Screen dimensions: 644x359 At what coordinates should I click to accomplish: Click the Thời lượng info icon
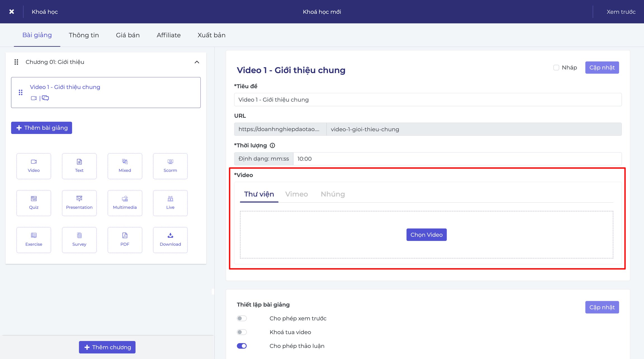pos(272,145)
